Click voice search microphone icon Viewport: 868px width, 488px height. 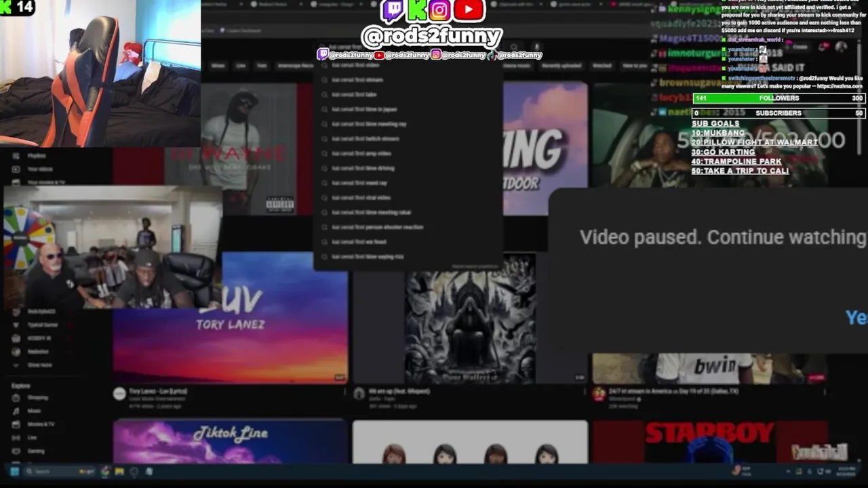pyautogui.click(x=536, y=47)
